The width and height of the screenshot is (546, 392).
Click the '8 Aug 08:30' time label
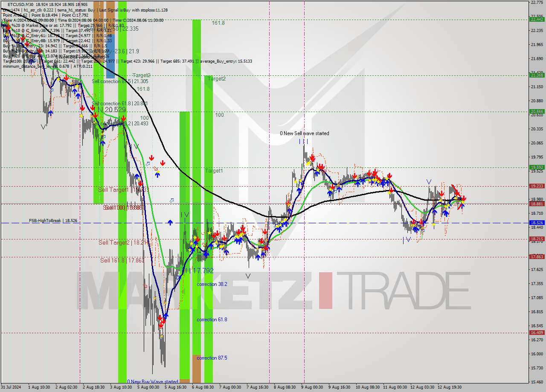point(285,387)
